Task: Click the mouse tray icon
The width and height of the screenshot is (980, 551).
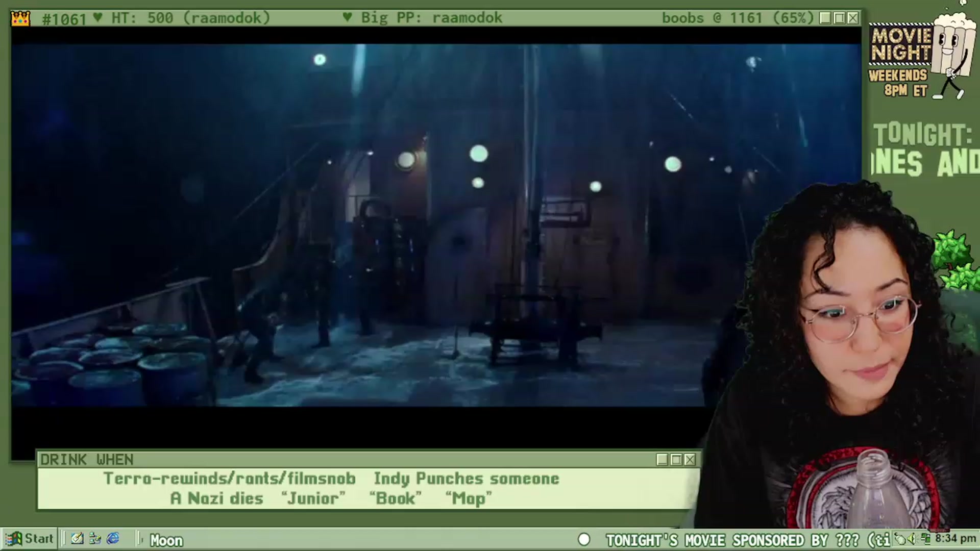Action: pyautogui.click(x=901, y=539)
